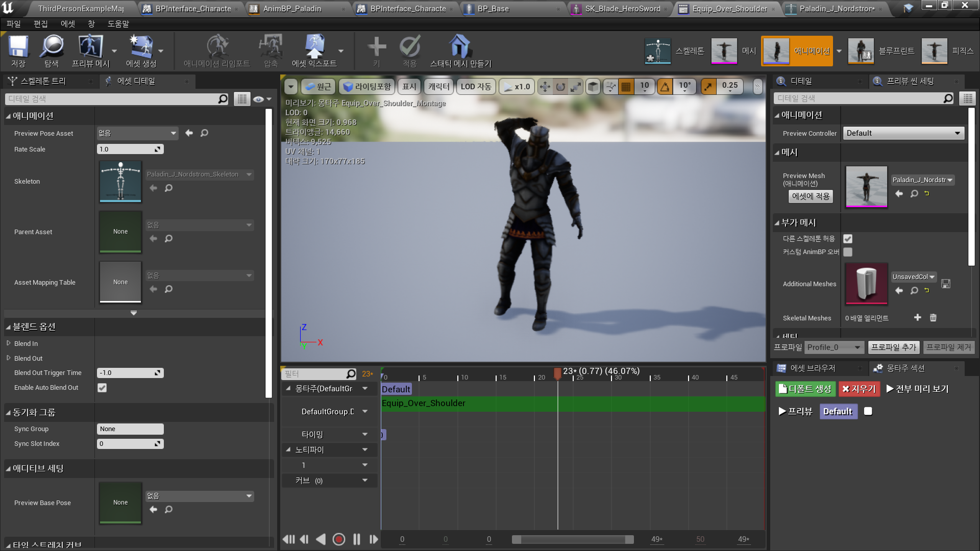
Task: Enable 커스텀 AnimBP 오버 checkbox
Action: point(847,252)
